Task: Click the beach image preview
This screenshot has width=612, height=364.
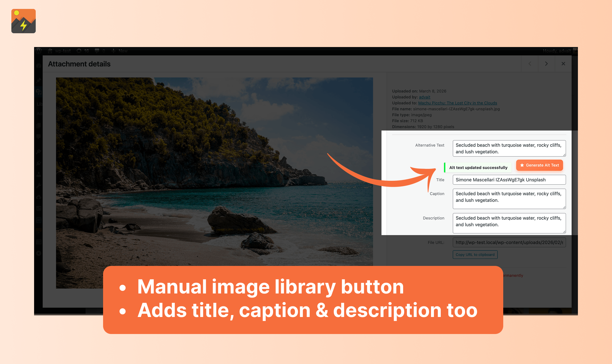Action: pos(214,173)
